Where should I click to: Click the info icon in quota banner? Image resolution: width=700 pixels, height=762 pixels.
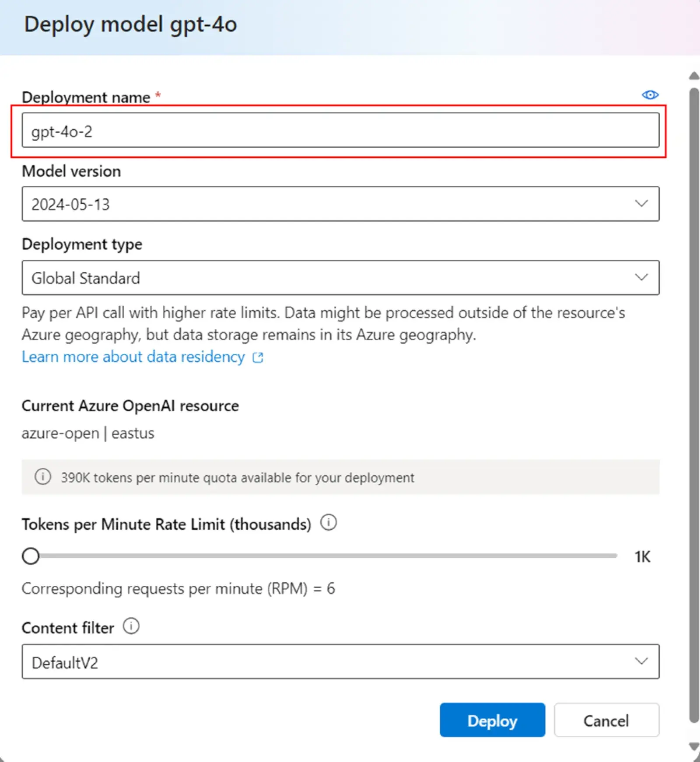[43, 477]
